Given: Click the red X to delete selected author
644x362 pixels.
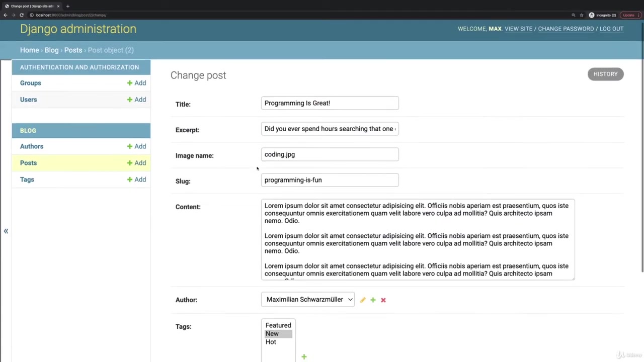Looking at the screenshot, I should click(383, 300).
